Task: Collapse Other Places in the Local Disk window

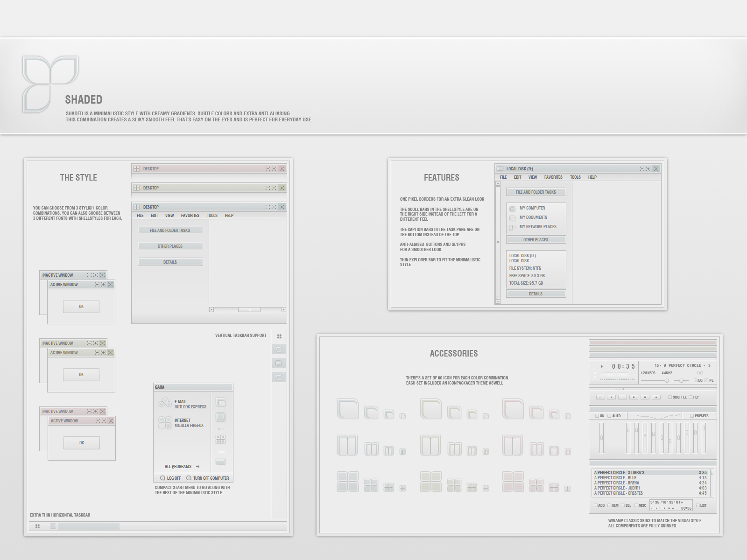Action: click(536, 239)
